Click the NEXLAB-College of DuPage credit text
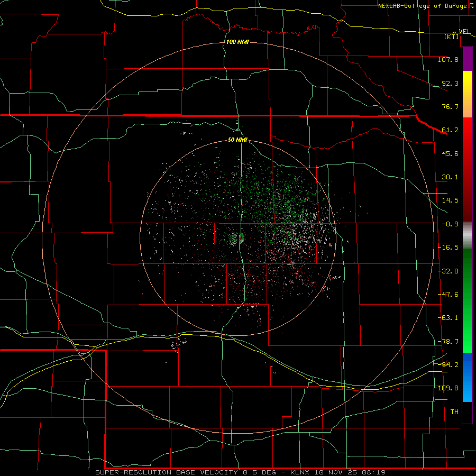This screenshot has height=476, width=476. (422, 6)
